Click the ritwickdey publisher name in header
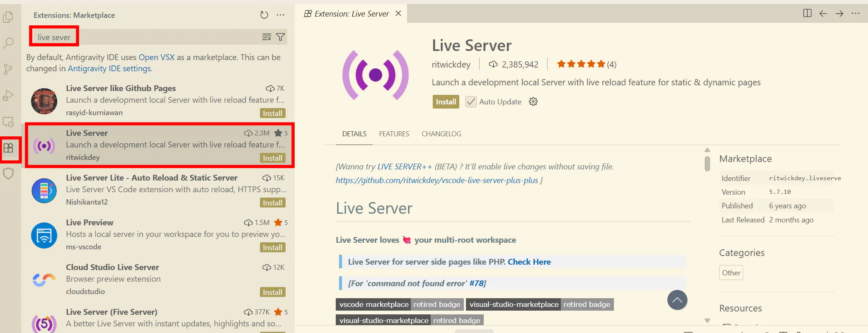The width and height of the screenshot is (868, 333). pos(451,64)
